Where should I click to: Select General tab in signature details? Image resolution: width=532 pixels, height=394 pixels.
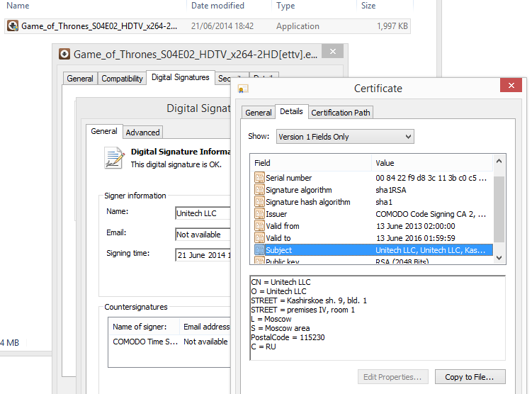[x=104, y=131]
